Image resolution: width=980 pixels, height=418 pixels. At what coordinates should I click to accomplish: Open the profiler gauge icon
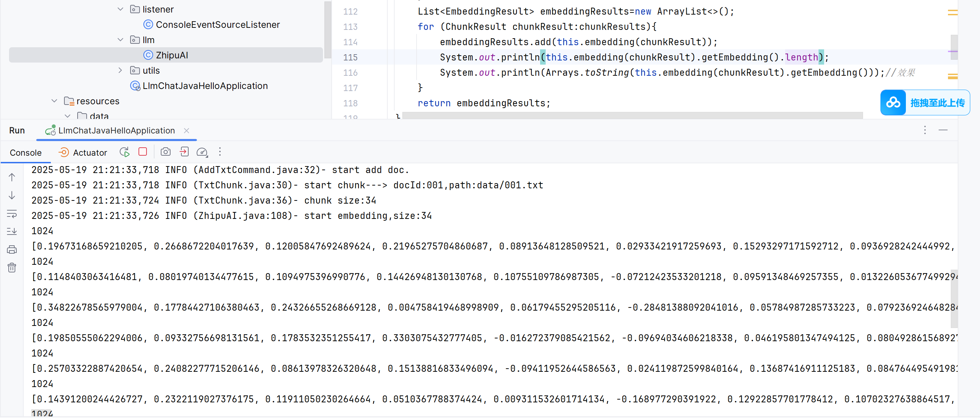(202, 153)
